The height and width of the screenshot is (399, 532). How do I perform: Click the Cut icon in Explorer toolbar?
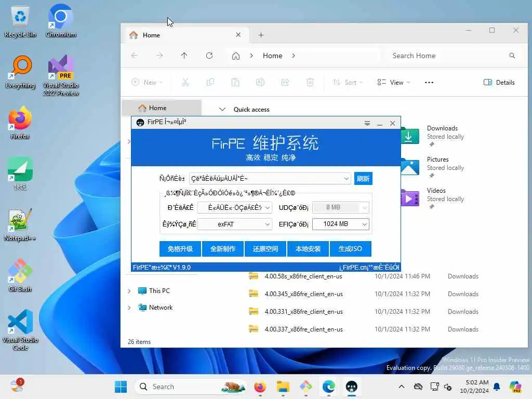point(185,82)
